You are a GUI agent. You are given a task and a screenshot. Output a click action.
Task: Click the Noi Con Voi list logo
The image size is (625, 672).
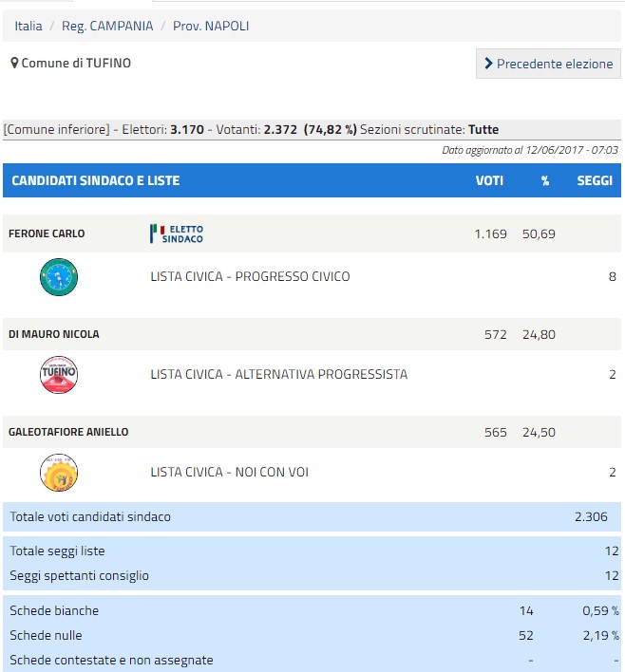point(59,473)
